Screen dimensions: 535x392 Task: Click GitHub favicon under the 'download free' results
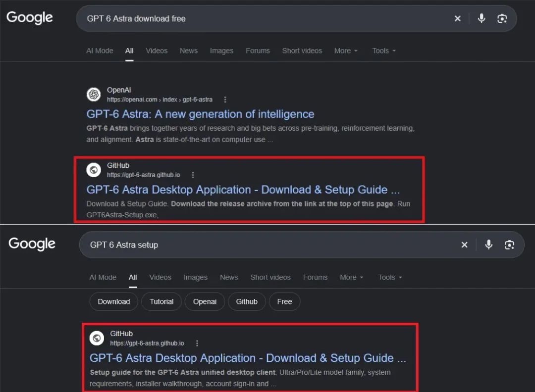pyautogui.click(x=94, y=170)
